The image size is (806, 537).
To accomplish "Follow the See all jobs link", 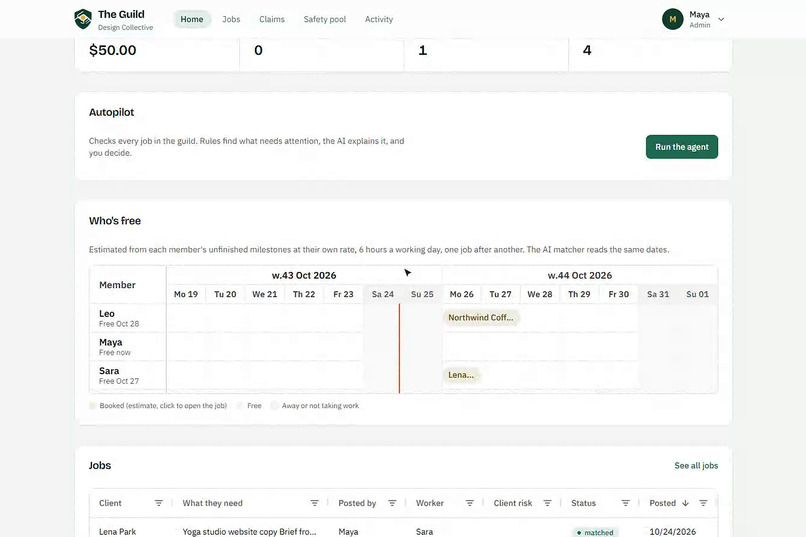I will point(696,466).
